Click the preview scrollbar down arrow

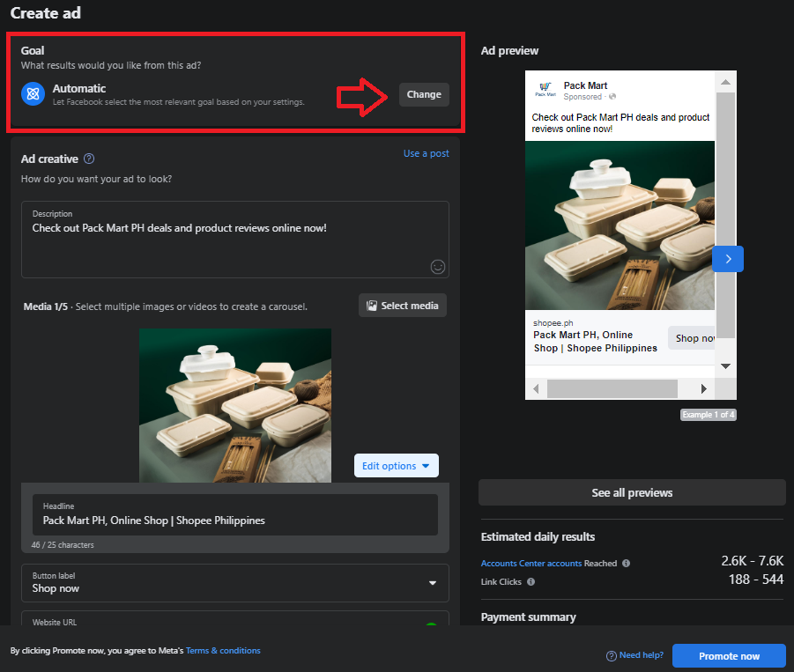(x=725, y=366)
